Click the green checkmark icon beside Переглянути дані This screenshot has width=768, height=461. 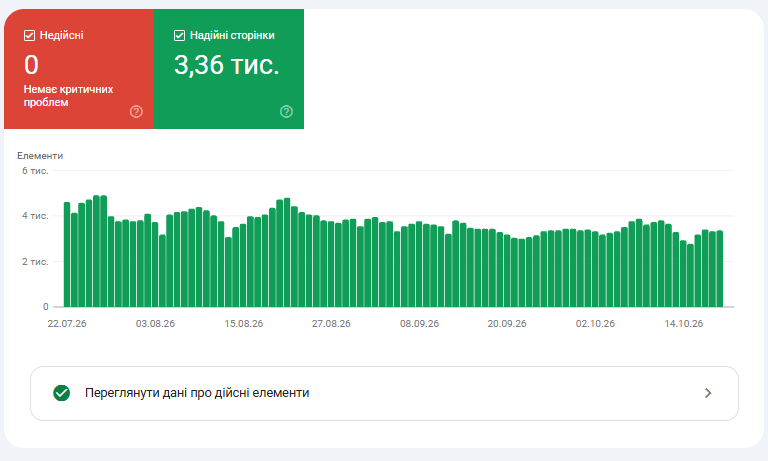[x=62, y=393]
